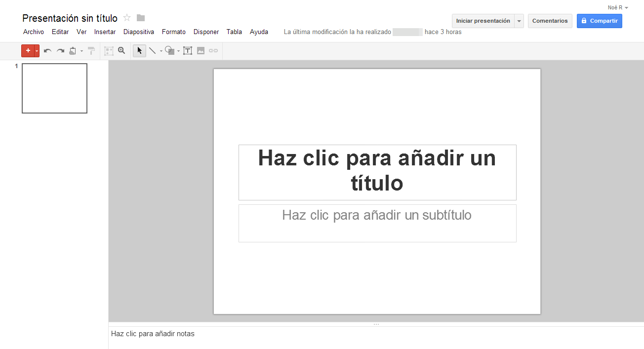
Task: Expand the shape tool dropdown arrow
Action: point(178,51)
